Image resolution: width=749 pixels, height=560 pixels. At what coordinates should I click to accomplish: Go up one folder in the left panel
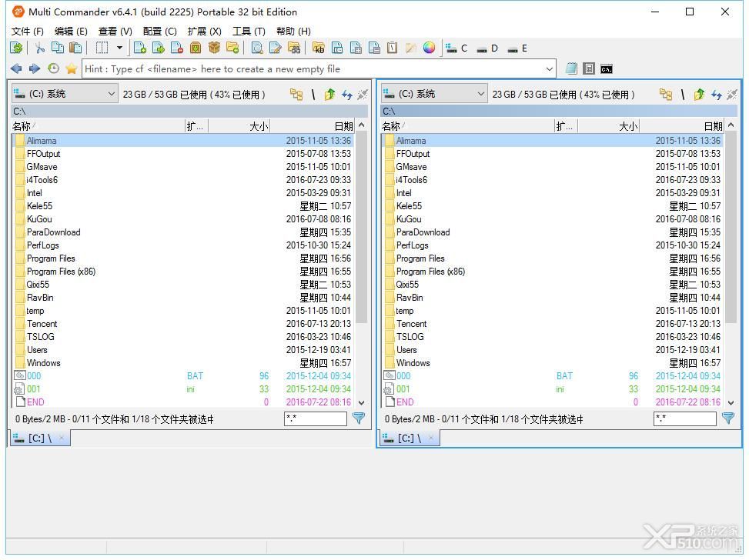(329, 95)
